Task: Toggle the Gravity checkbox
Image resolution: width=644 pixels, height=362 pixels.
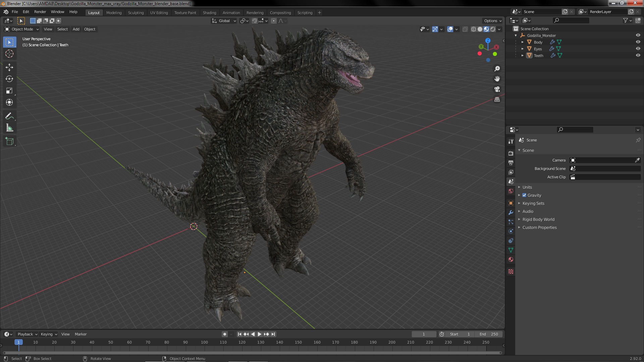Action: click(x=524, y=195)
